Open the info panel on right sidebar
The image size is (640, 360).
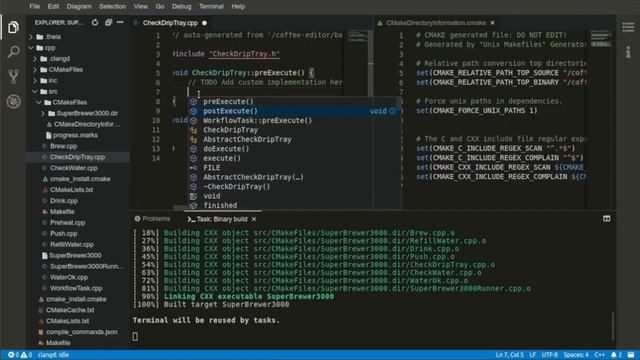pos(628,52)
